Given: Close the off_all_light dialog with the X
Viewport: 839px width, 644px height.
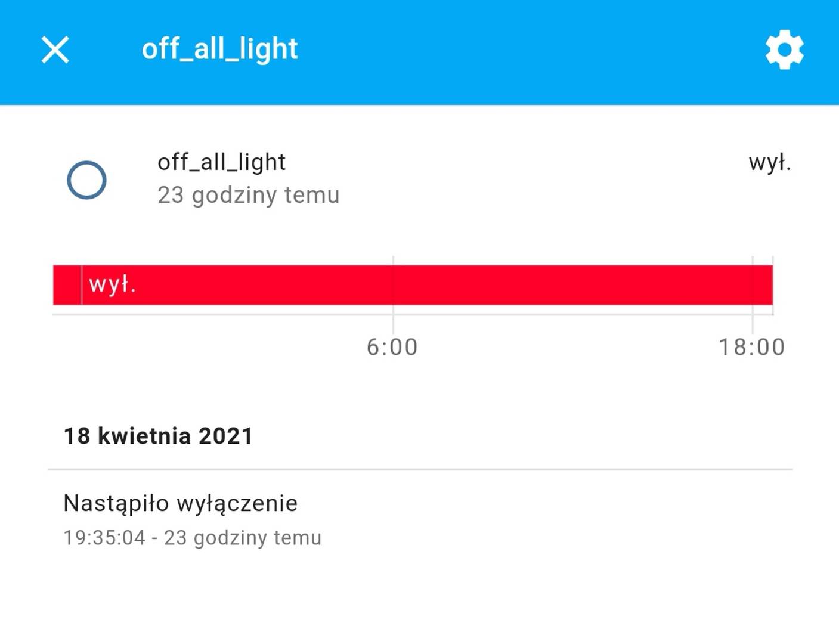Looking at the screenshot, I should coord(55,49).
